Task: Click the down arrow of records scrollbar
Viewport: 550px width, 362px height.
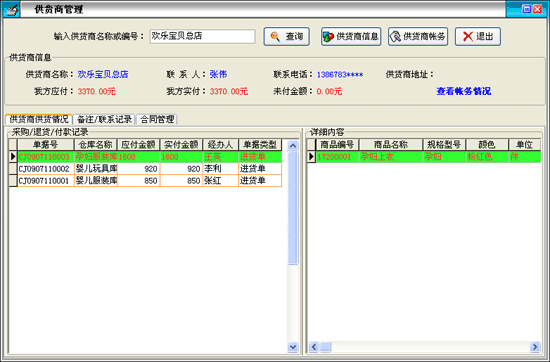Action: [293, 347]
